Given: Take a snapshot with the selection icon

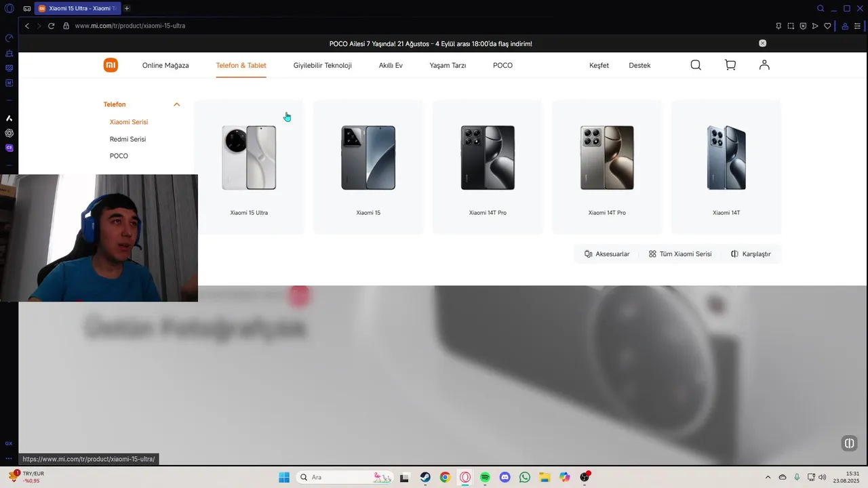Looking at the screenshot, I should [x=791, y=26].
